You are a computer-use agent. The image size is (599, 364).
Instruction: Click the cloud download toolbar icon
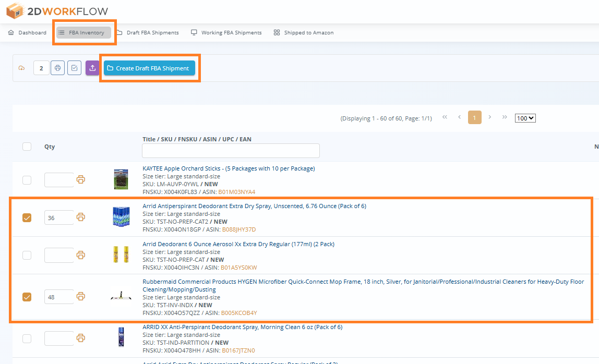click(x=21, y=68)
